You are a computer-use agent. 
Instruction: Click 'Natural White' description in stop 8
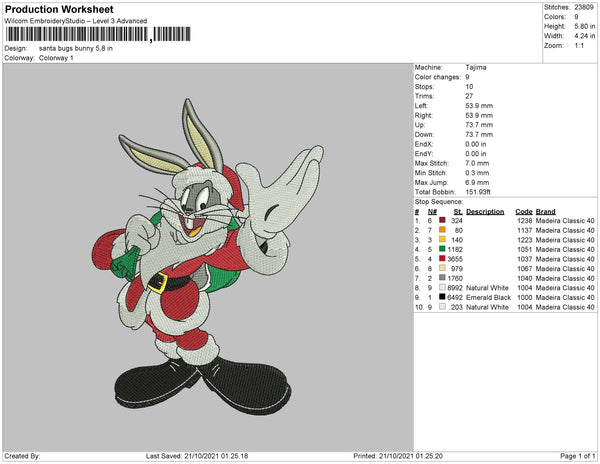coord(487,288)
